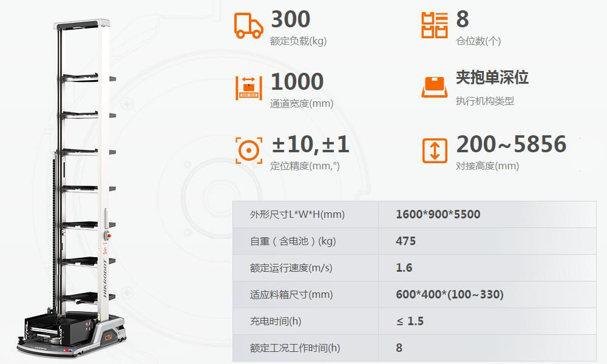Click the 夹抱单深位 heading text
The image size is (607, 364).
click(492, 78)
